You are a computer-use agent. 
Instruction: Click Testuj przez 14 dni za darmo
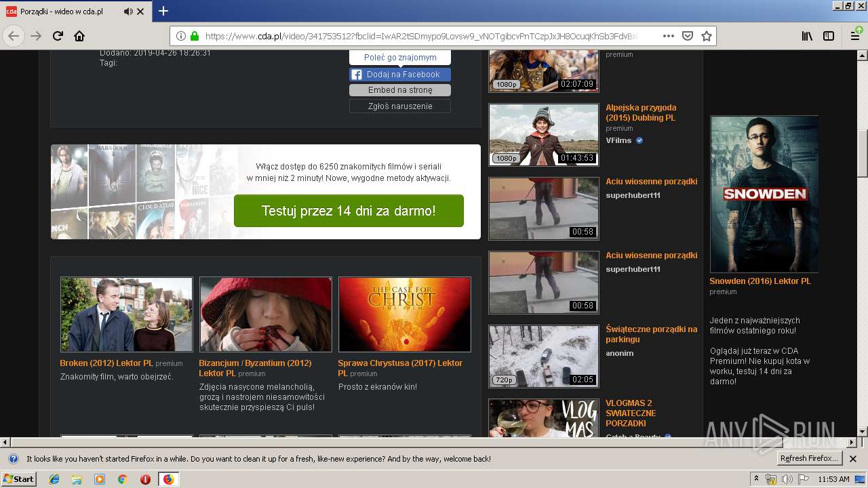[x=349, y=211]
